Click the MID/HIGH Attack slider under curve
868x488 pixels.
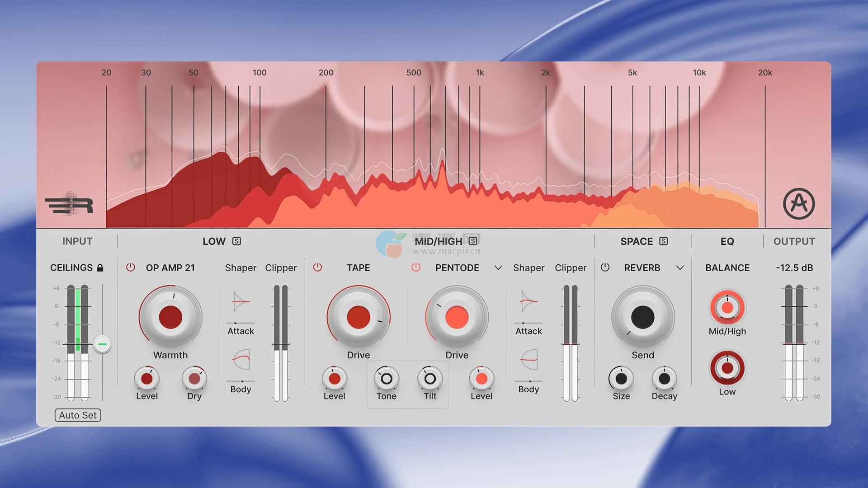click(528, 323)
